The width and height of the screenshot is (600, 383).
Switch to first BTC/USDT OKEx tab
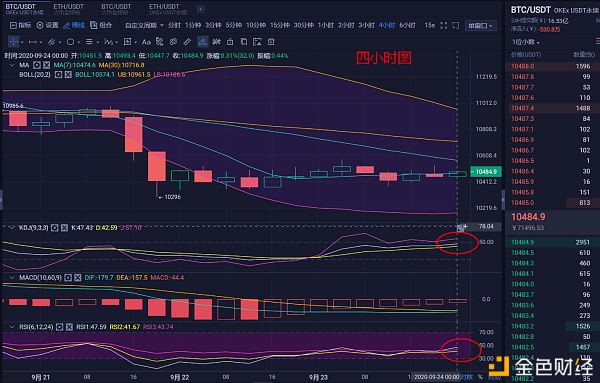(x=24, y=9)
